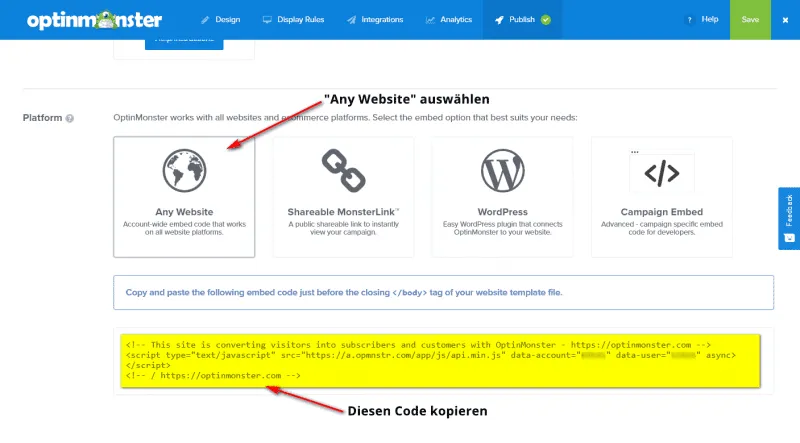Viewport: 800px width, 443px height.
Task: Choose the Any Website platform card
Action: 184,197
